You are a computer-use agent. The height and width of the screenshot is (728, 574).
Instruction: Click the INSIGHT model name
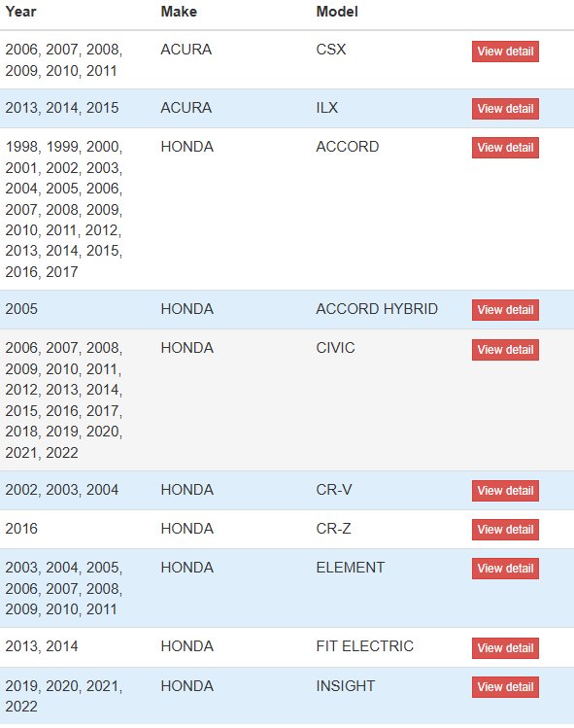pos(346,686)
